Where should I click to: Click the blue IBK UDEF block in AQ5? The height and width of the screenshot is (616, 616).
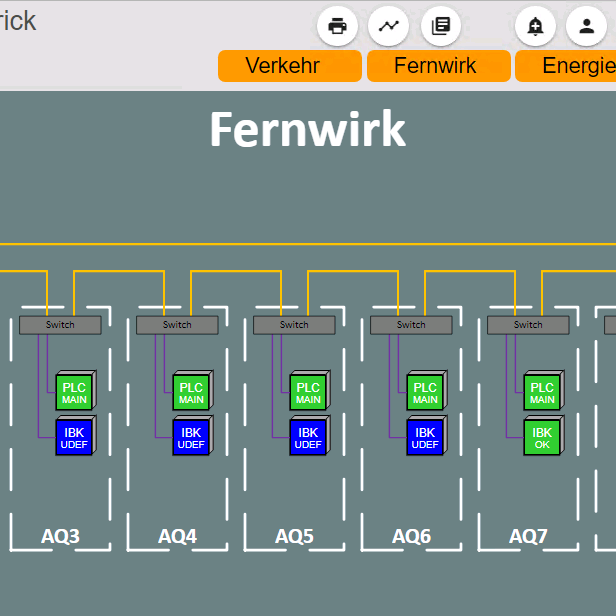tap(310, 435)
